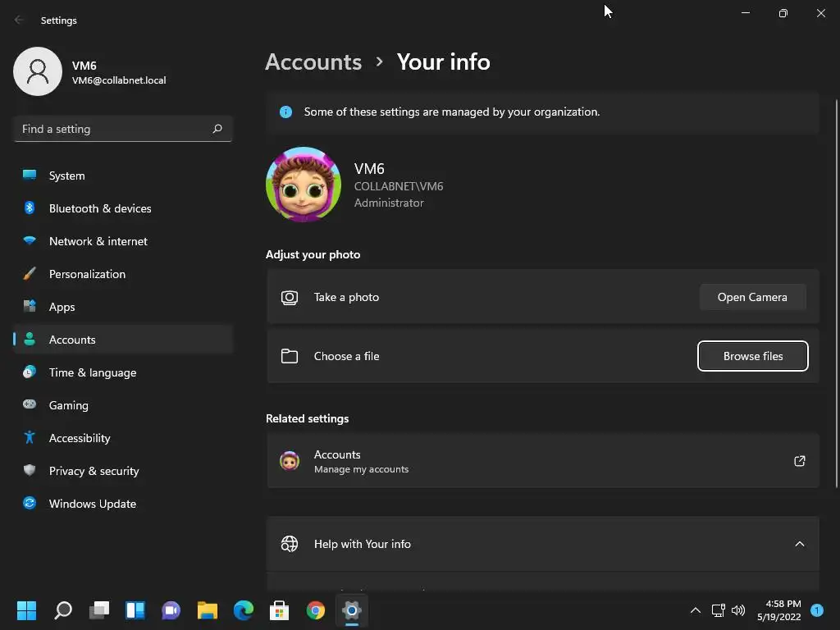Click the camera icon beside Take a photo
Screen dimensions: 840x630
(290, 297)
